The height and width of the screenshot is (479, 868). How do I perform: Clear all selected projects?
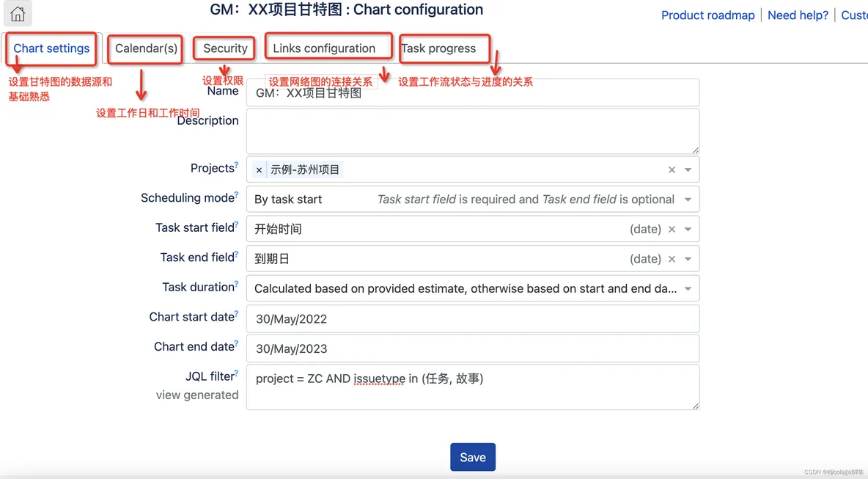[x=672, y=170]
